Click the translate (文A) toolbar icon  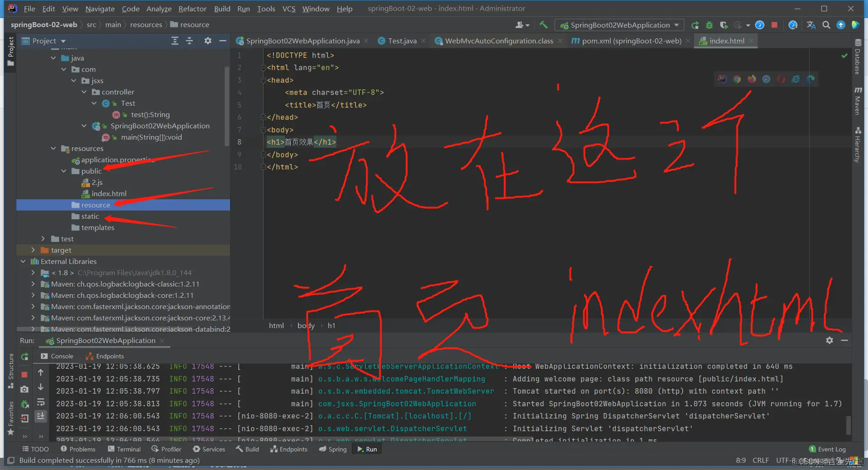point(811,25)
